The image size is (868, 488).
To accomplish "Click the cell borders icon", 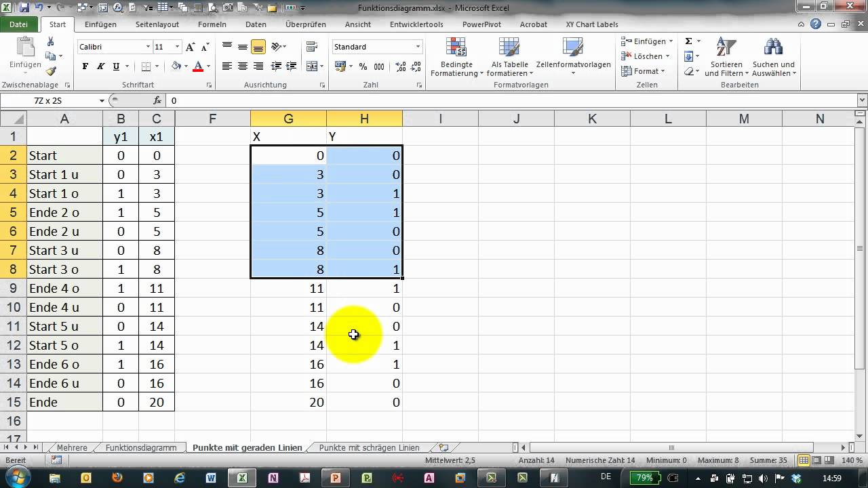I will point(146,66).
